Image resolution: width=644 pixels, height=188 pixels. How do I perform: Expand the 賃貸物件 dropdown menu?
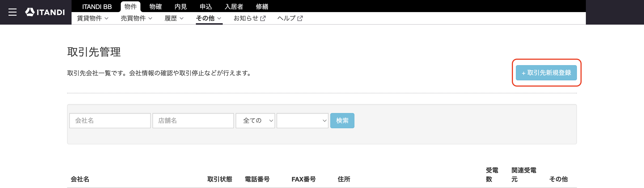[x=93, y=18]
